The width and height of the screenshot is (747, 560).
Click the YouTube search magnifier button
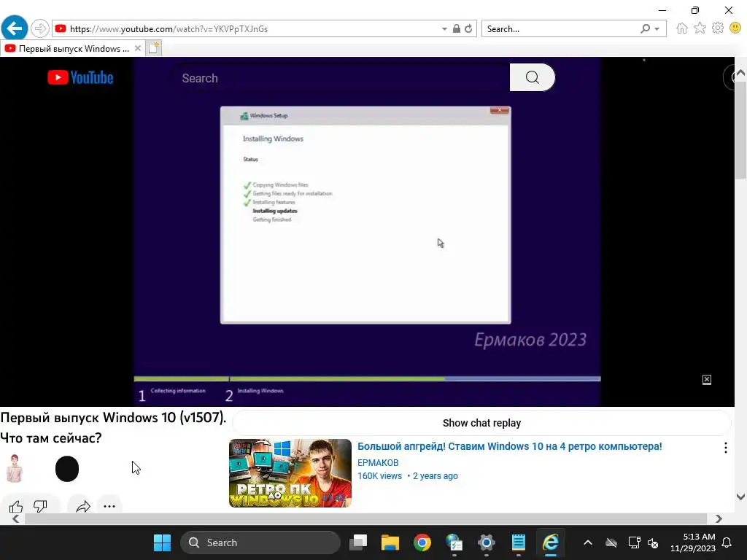(x=532, y=77)
